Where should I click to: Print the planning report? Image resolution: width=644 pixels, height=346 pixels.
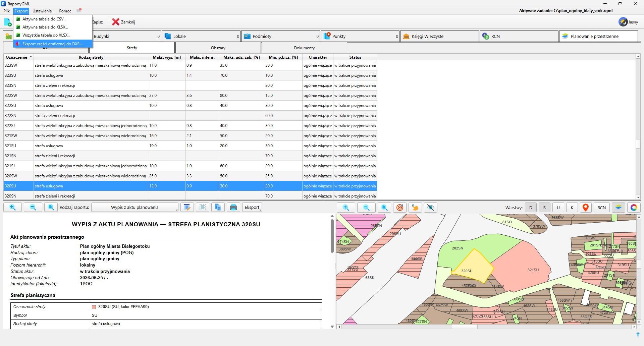coord(233,208)
